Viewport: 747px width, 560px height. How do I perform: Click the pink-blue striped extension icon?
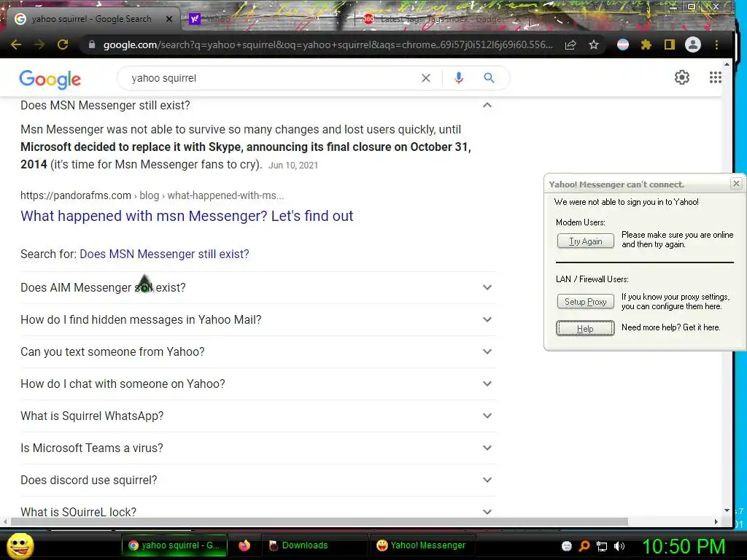pyautogui.click(x=623, y=44)
